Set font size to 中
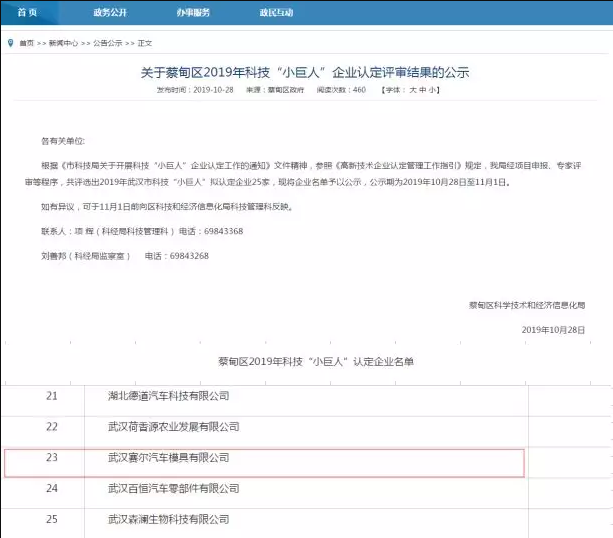The height and width of the screenshot is (538, 613). (x=423, y=90)
